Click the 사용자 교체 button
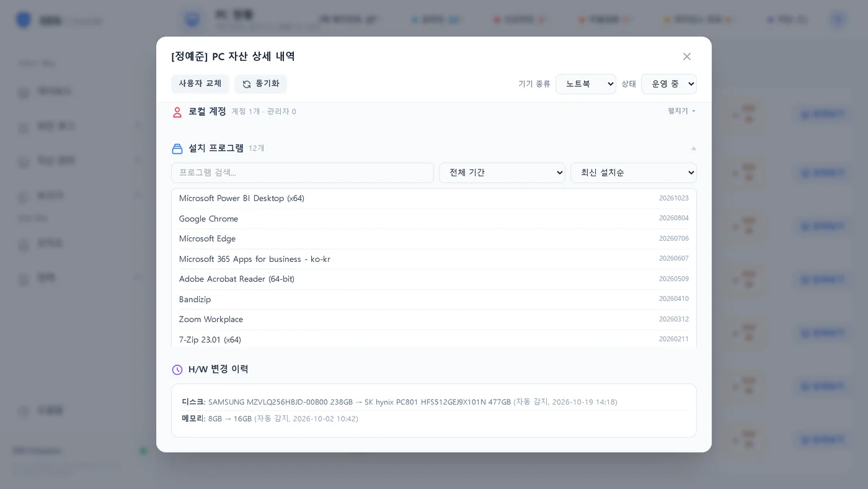The width and height of the screenshot is (868, 489). (x=200, y=84)
